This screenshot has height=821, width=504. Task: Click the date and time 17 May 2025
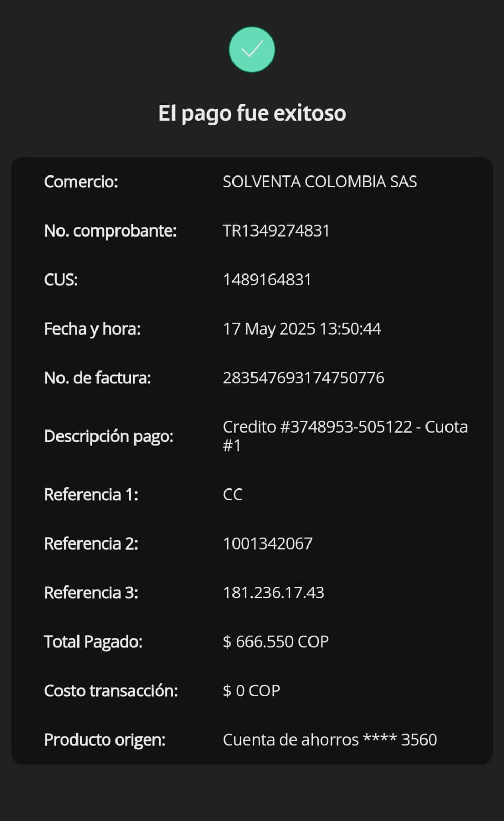(x=302, y=329)
